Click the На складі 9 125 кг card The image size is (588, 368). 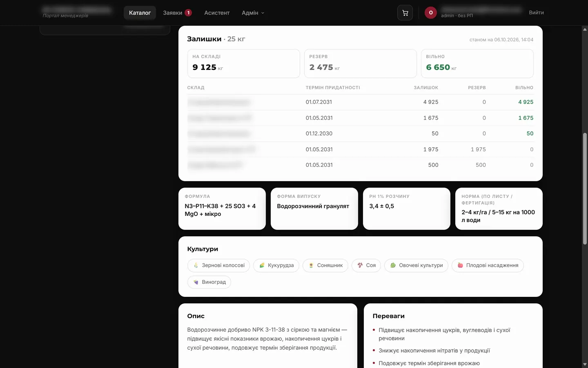(244, 63)
